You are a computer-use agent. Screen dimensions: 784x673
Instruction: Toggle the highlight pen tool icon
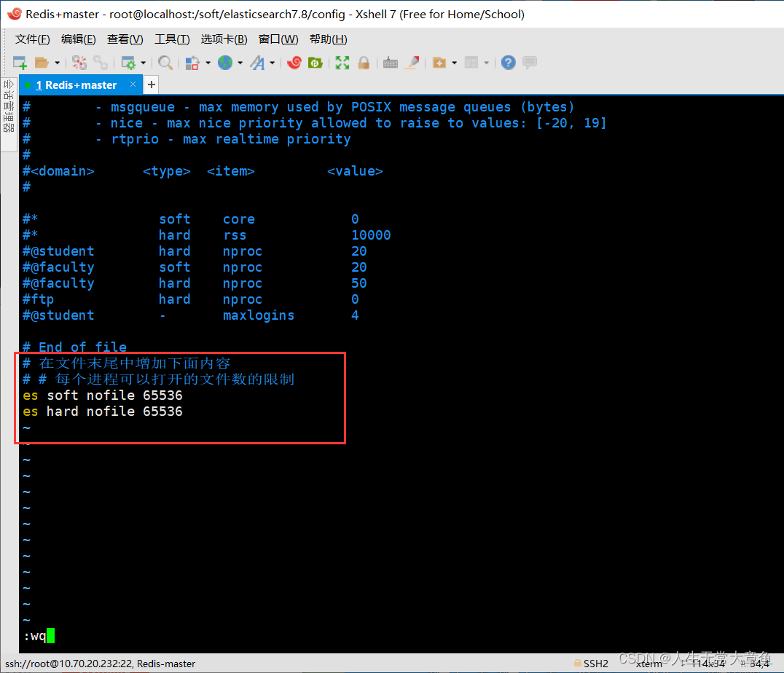pyautogui.click(x=412, y=63)
